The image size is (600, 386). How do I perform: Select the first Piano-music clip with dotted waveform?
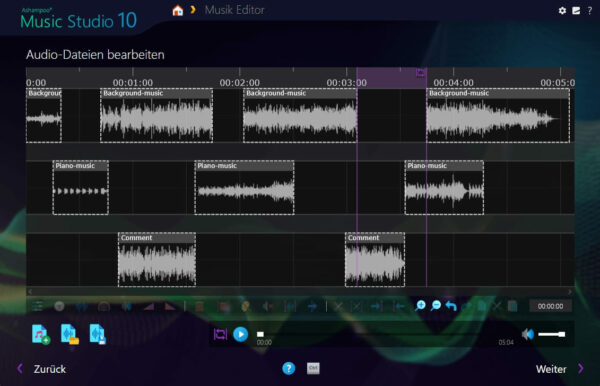click(81, 187)
